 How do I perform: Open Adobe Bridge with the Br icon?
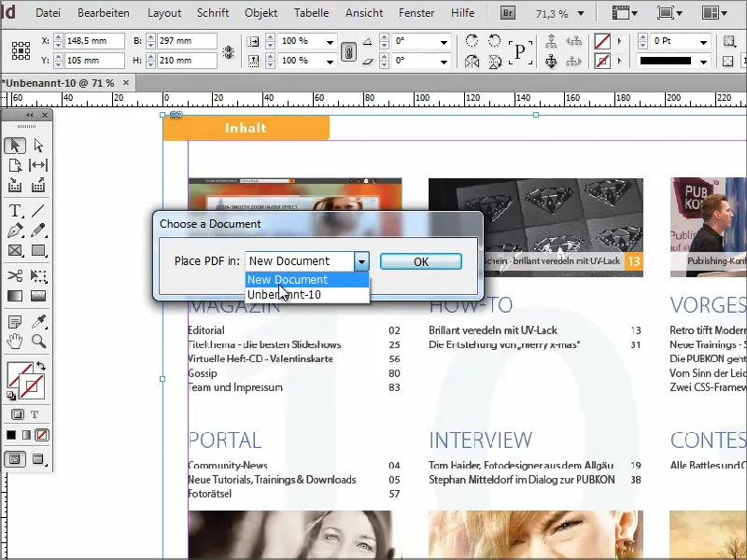508,12
